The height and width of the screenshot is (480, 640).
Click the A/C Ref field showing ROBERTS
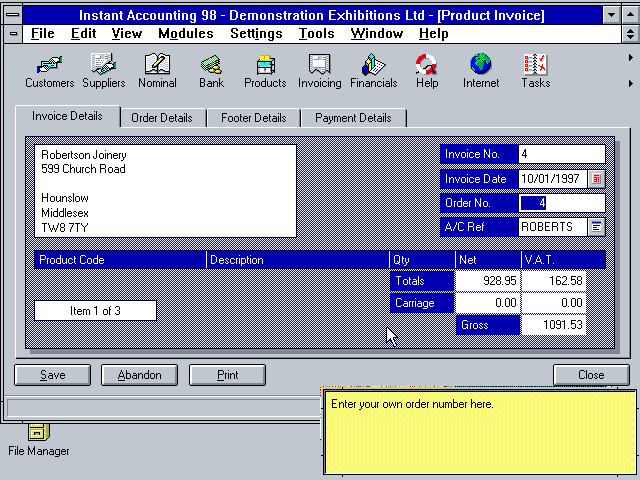tap(553, 227)
